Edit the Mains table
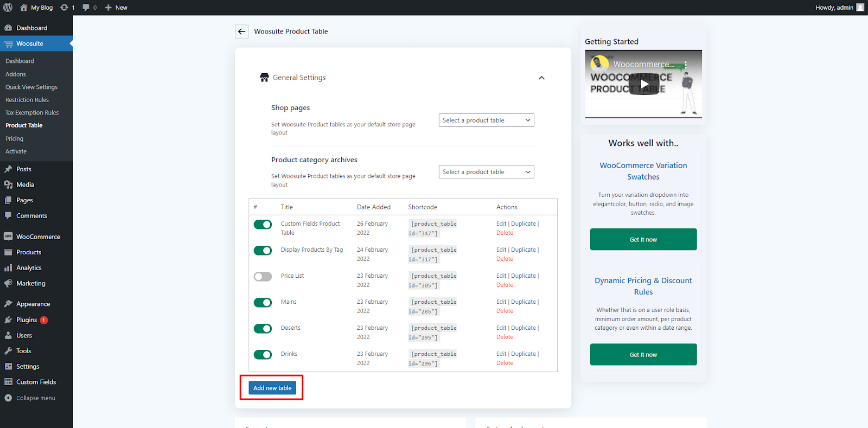868x428 pixels. pyautogui.click(x=501, y=302)
